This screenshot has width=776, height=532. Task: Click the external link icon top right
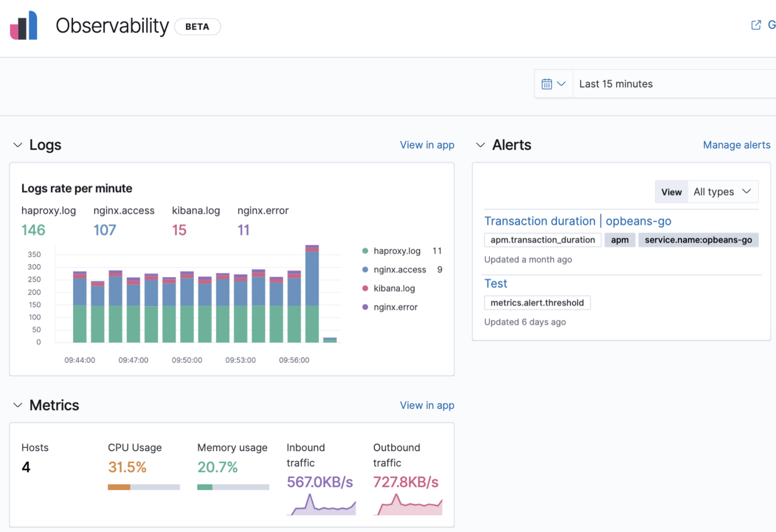[x=755, y=25]
